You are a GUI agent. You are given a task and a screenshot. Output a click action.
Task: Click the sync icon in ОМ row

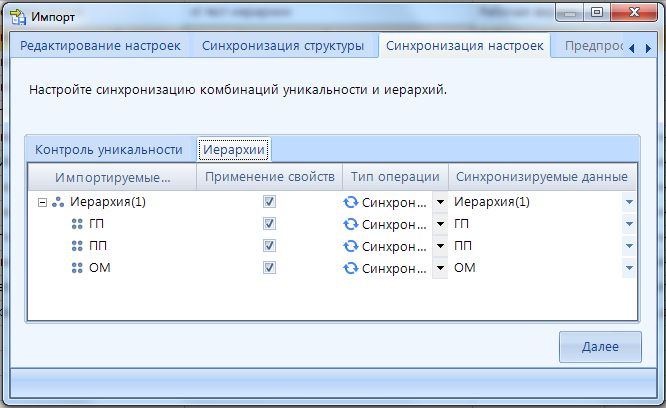pyautogui.click(x=351, y=268)
